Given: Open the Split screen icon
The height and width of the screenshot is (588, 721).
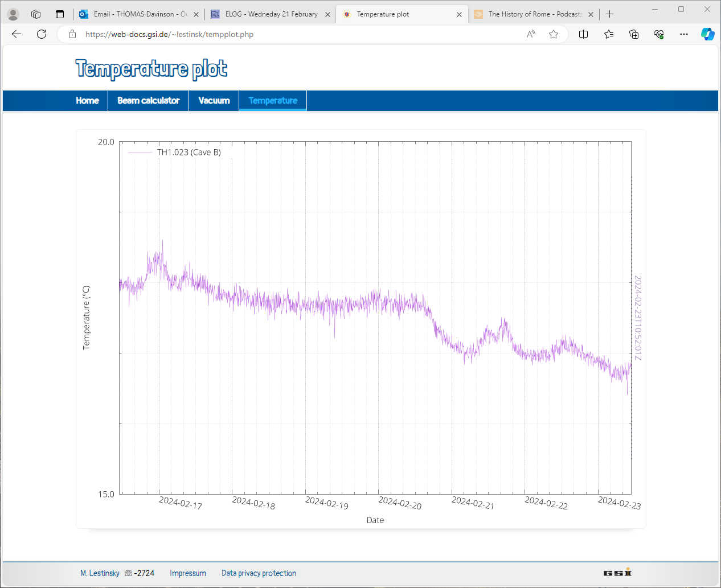Looking at the screenshot, I should (x=583, y=34).
